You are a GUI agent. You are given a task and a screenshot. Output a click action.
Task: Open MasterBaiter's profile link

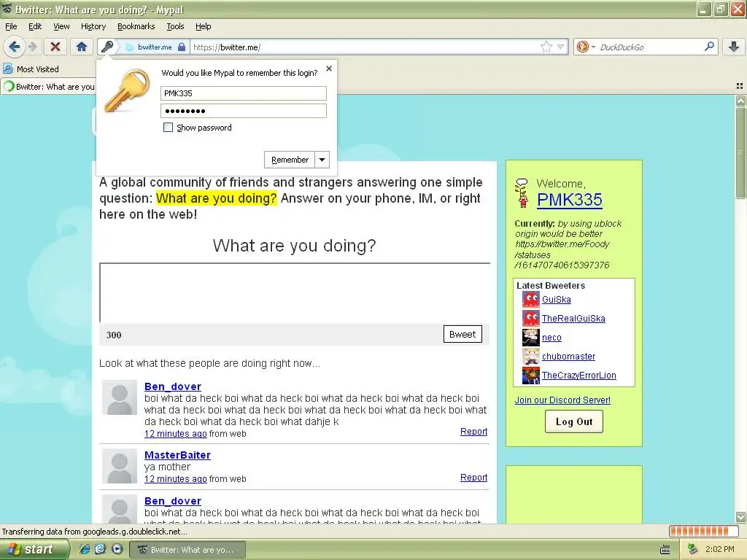pos(177,455)
